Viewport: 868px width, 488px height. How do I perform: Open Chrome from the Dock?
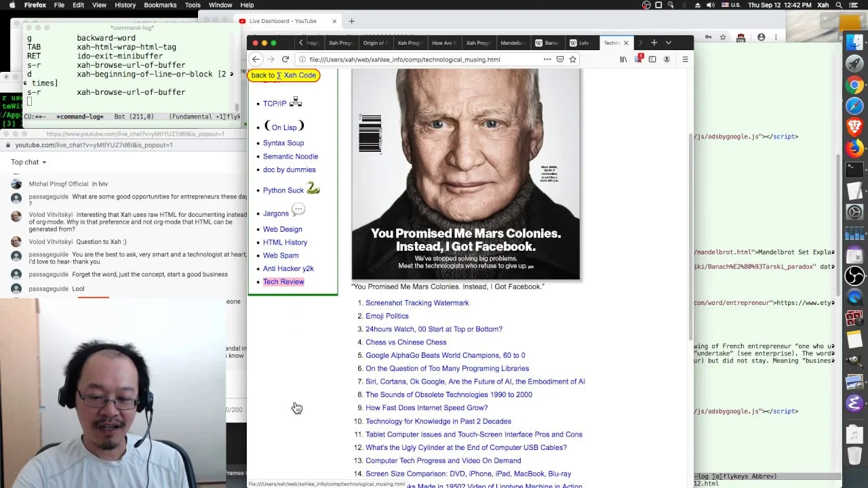coord(854,85)
